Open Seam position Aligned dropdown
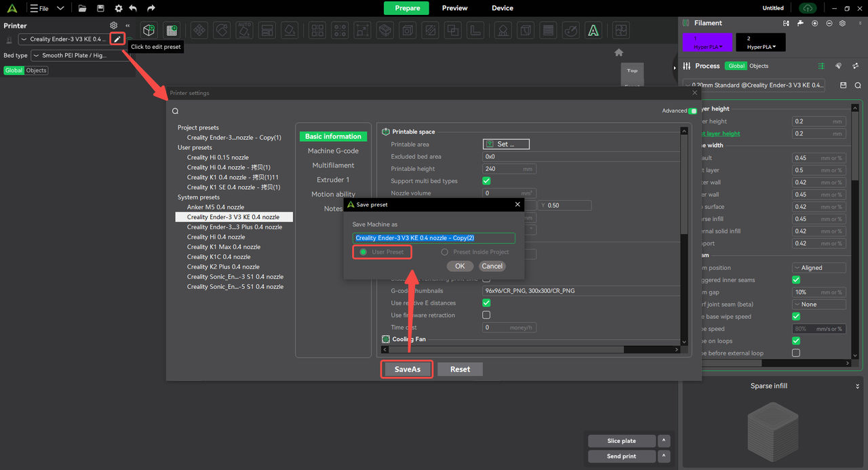Screen dimensions: 868x470 pyautogui.click(x=819, y=268)
